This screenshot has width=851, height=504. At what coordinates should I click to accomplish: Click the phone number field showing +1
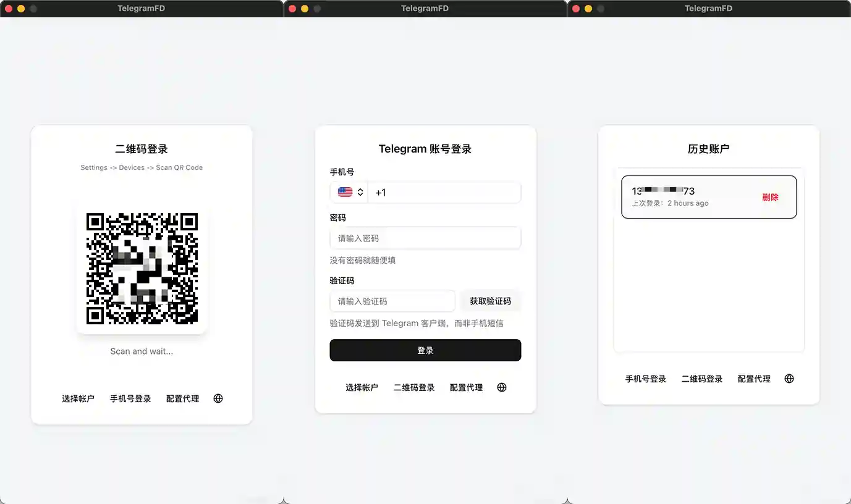(x=444, y=192)
